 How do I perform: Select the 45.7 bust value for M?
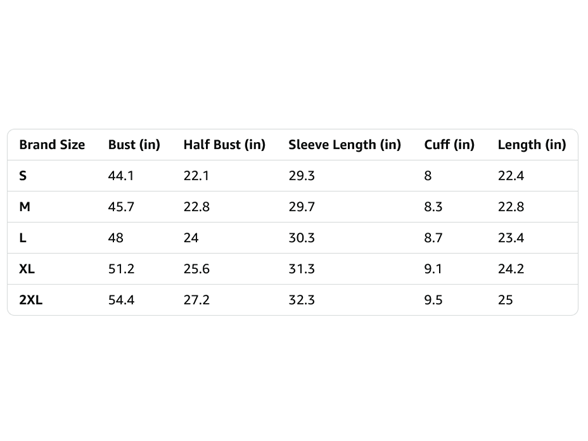121,207
